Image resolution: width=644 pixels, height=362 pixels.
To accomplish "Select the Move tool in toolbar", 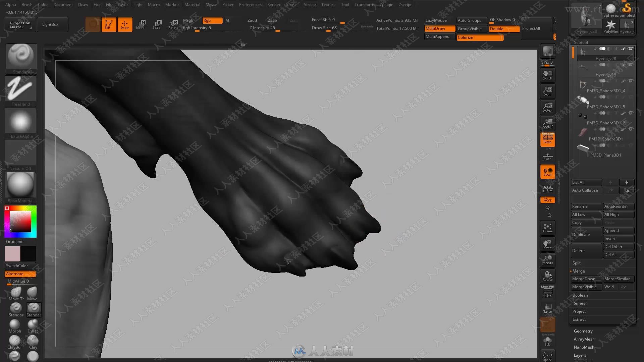I will 141,24.
